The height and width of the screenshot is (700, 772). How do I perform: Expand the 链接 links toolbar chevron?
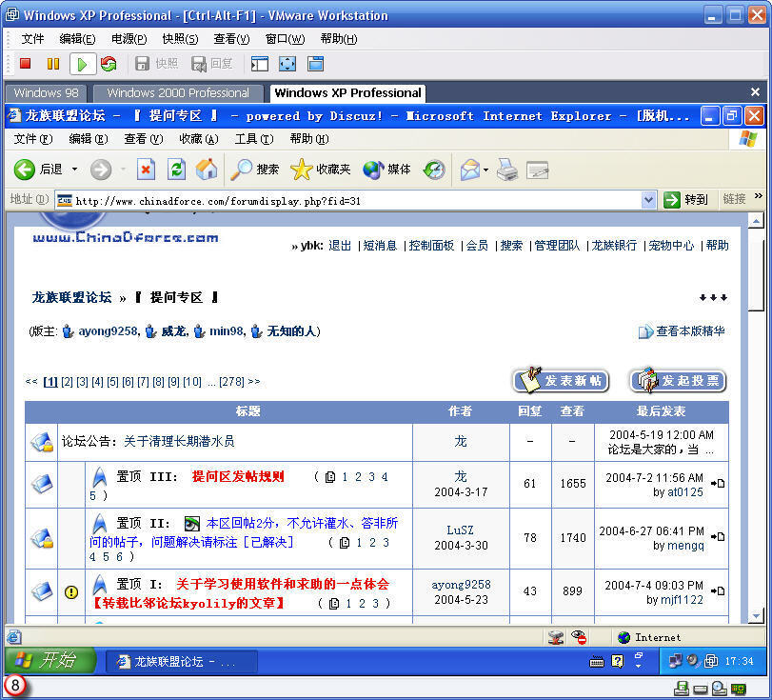pos(759,196)
